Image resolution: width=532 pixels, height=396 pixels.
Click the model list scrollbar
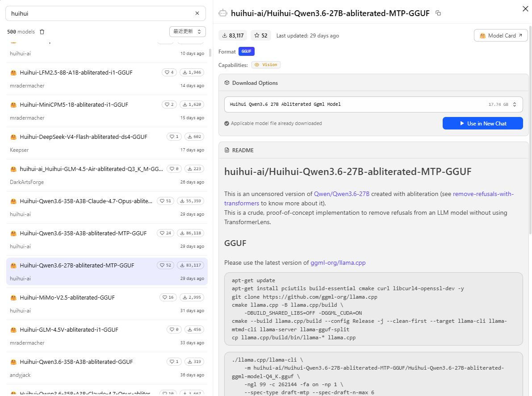click(210, 53)
